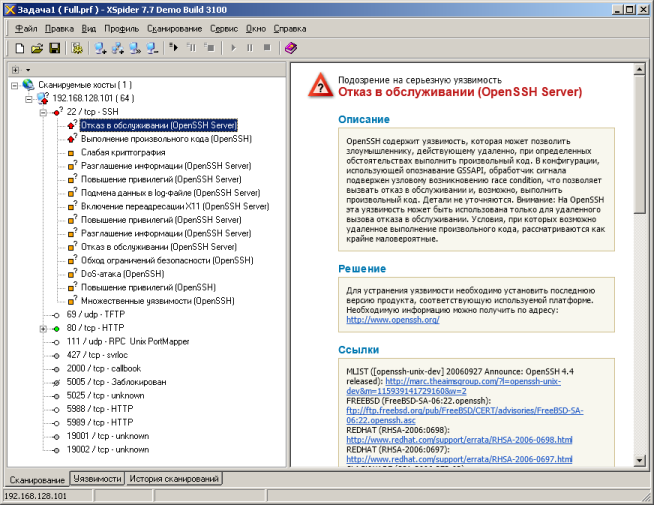The height and width of the screenshot is (505, 654).
Task: Click the orange icon beside DoS-атака (OpenSSH)
Action: (72, 274)
